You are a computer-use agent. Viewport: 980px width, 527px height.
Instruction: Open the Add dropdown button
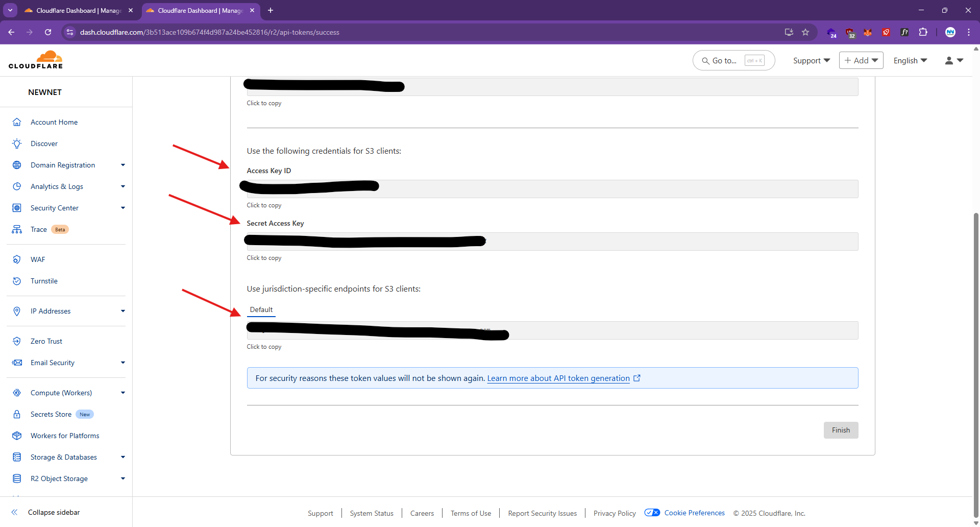861,60
